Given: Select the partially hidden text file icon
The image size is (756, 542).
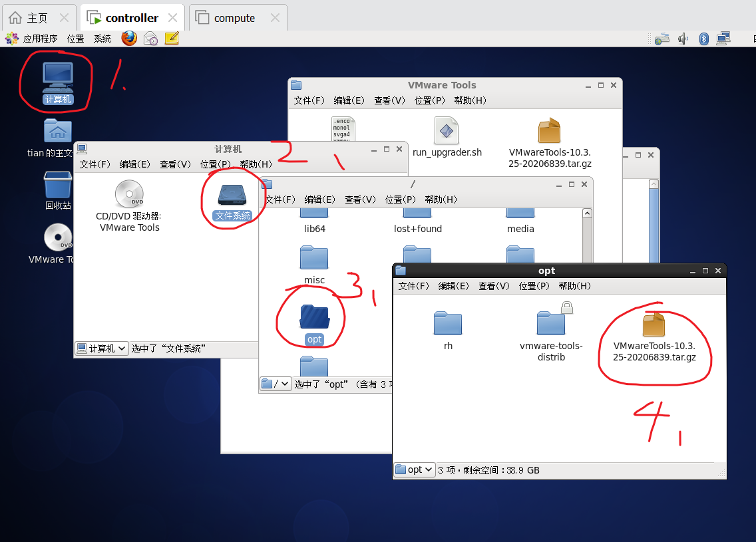Looking at the screenshot, I should click(x=343, y=129).
